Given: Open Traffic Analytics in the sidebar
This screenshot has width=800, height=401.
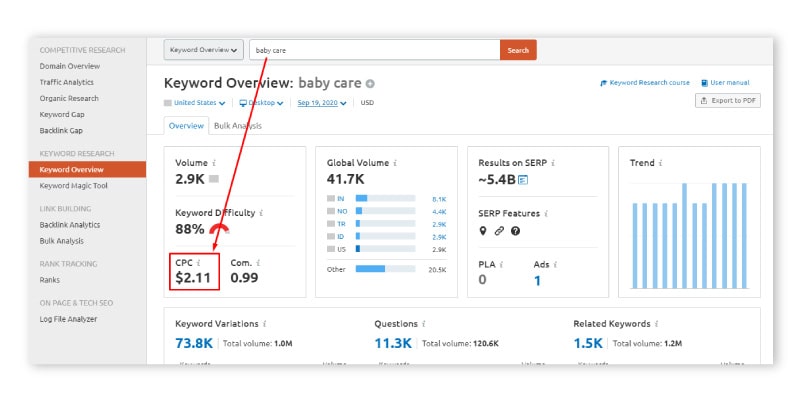Looking at the screenshot, I should tap(67, 82).
